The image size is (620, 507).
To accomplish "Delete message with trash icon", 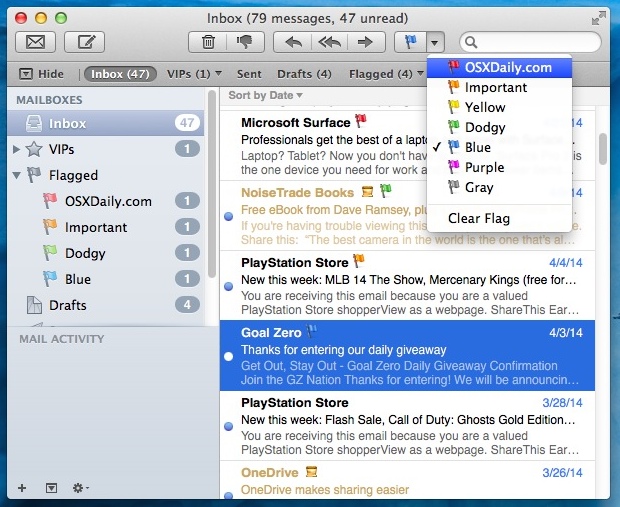I will point(208,42).
